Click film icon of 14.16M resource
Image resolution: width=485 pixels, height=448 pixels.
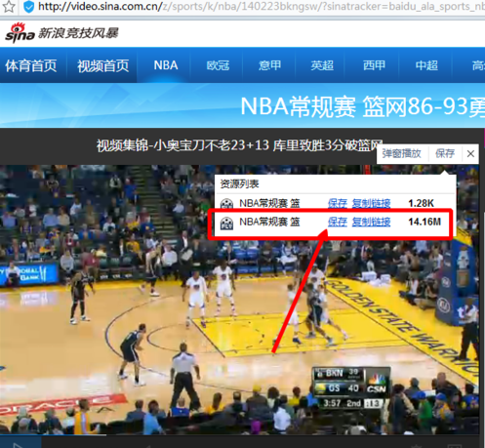tap(226, 223)
